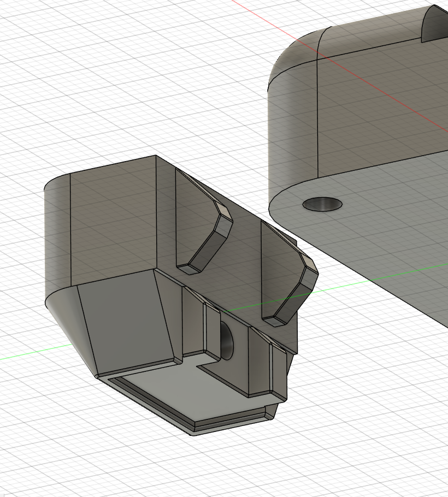Select the pocket face behind the left hook tab
This screenshot has width=448, height=497.
point(186,218)
